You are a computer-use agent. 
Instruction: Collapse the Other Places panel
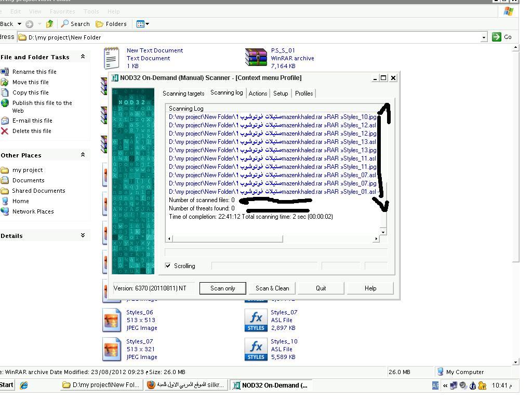83,155
